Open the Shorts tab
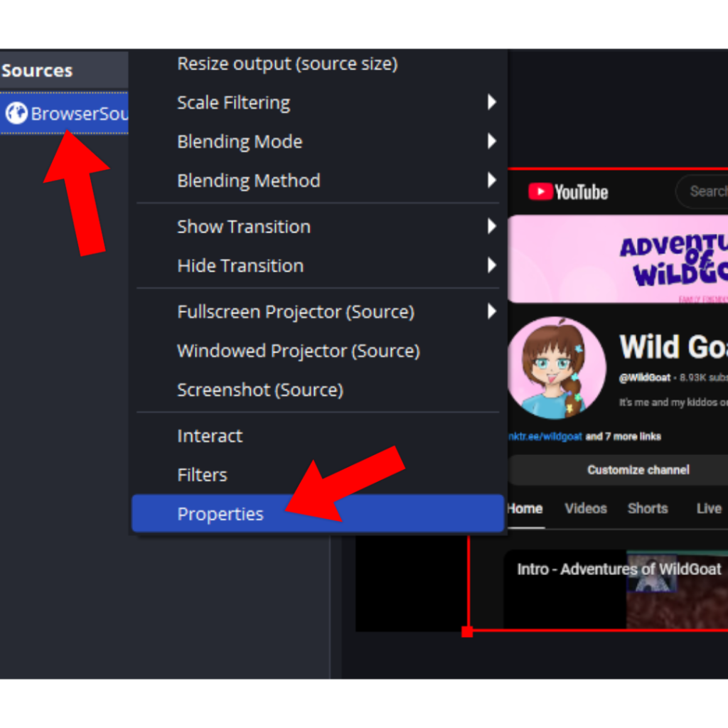728x728 pixels. [x=648, y=508]
